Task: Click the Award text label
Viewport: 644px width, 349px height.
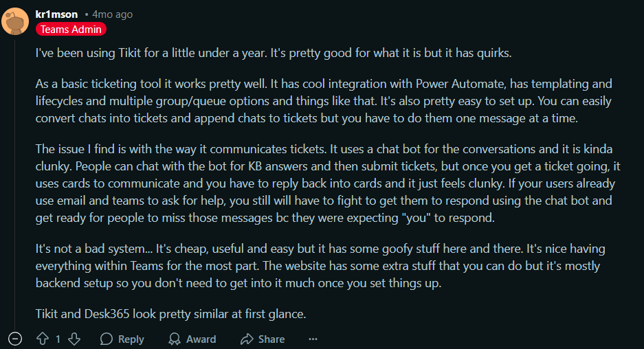Action: tap(201, 339)
